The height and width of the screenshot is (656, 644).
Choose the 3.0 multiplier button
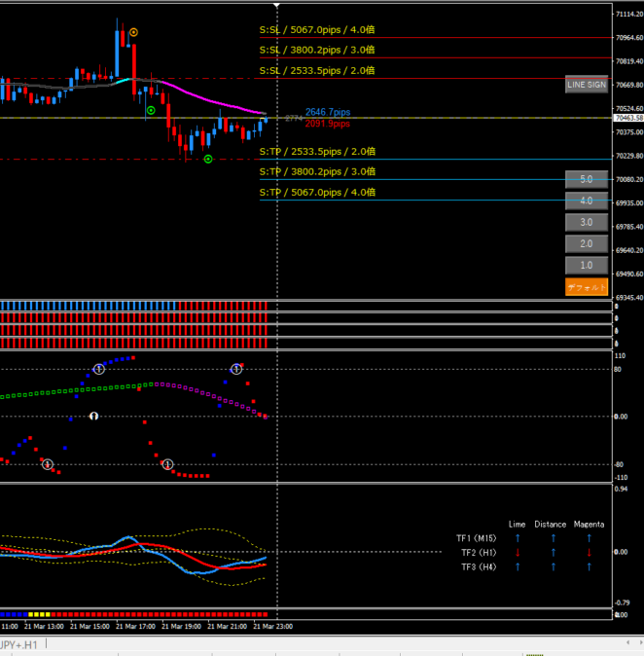pos(587,223)
